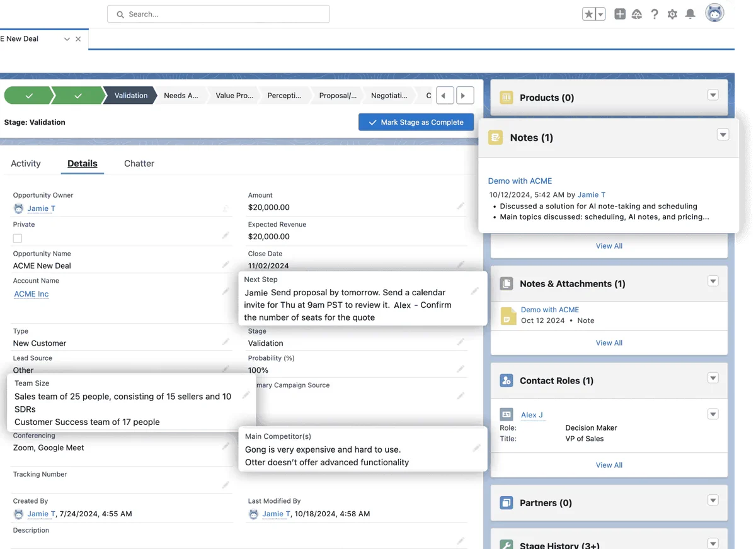Click the first completed checkmark stage on the path
This screenshot has height=549, width=756.
[x=28, y=95]
